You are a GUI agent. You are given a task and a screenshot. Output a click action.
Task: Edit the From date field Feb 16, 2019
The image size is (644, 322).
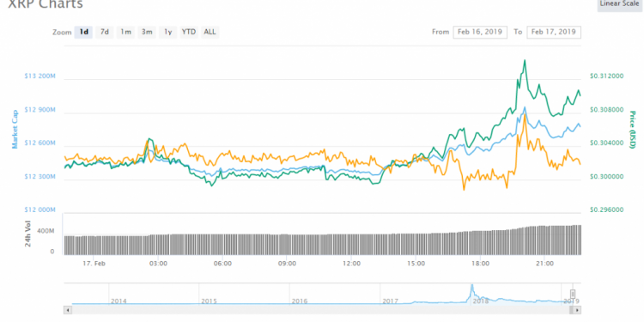(480, 32)
